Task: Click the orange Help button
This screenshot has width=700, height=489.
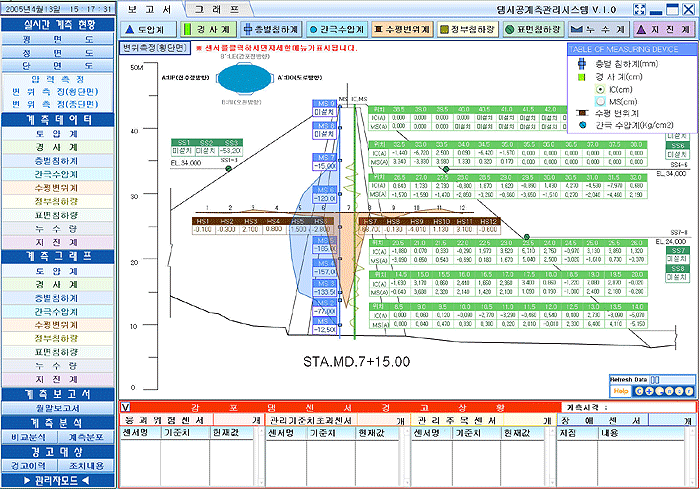Action: pyautogui.click(x=621, y=390)
